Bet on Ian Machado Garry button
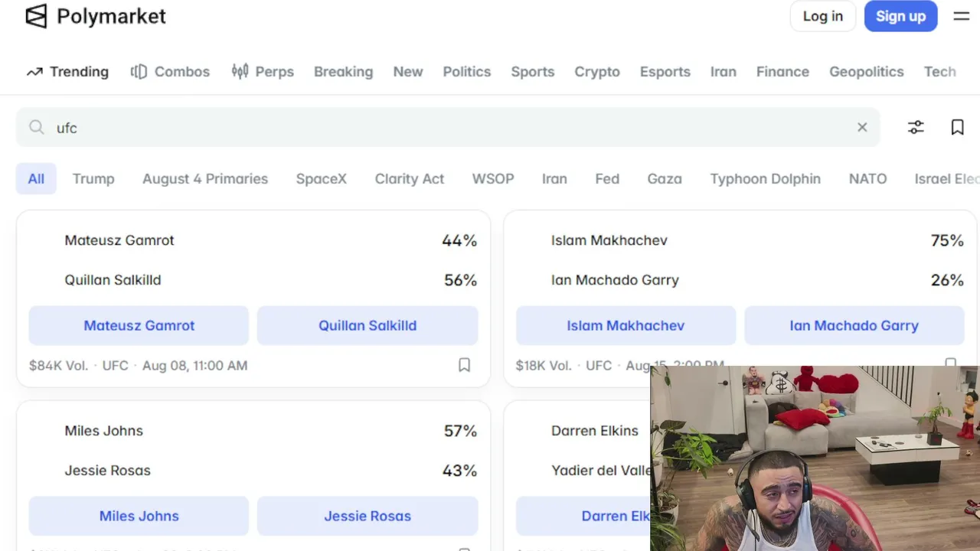Image resolution: width=980 pixels, height=551 pixels. tap(854, 325)
